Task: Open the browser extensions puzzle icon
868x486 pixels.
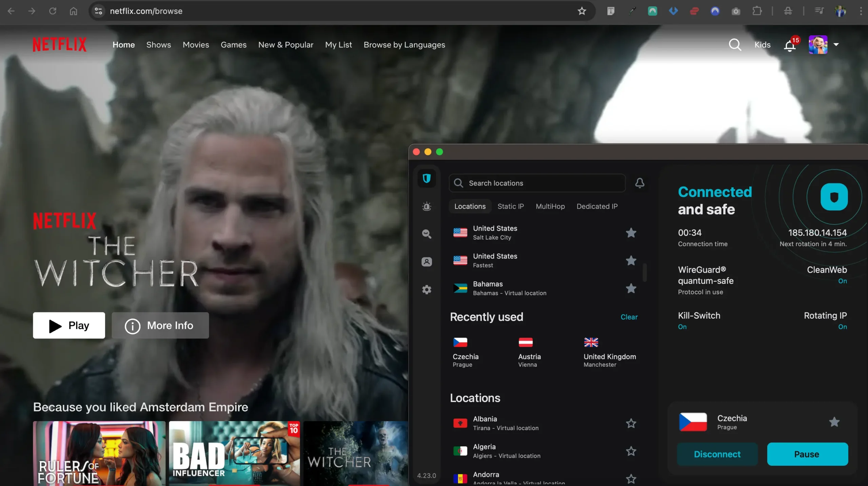Action: tap(757, 11)
